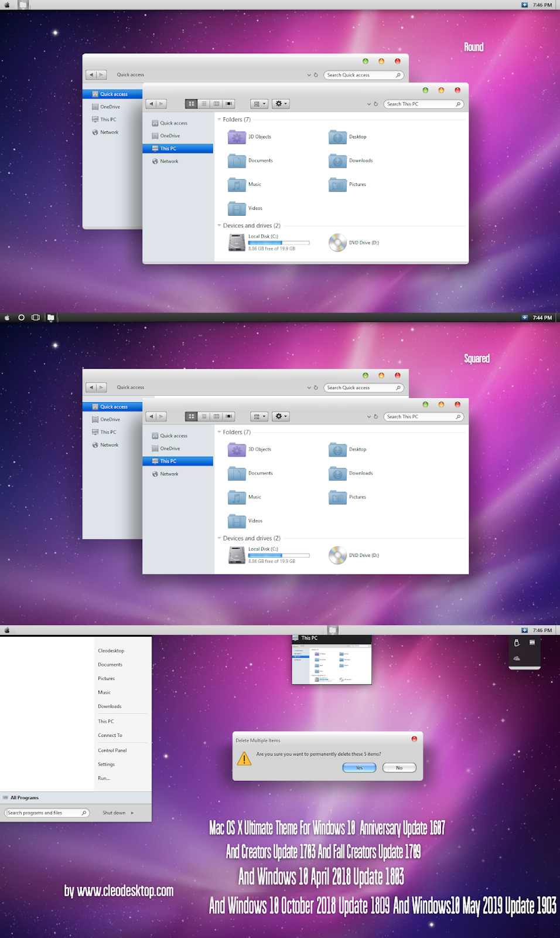Select Local Disk (C:) icon in Squared screenshot
Image resolution: width=560 pixels, height=938 pixels.
[237, 555]
